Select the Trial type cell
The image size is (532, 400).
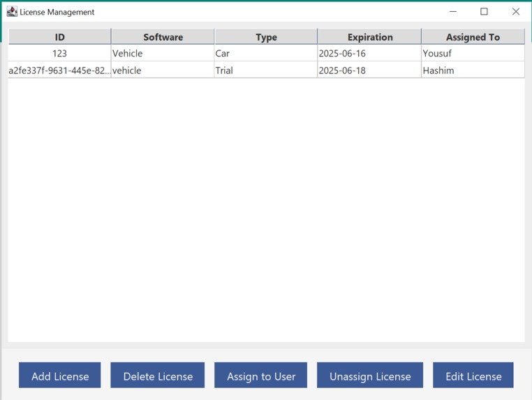tap(266, 71)
